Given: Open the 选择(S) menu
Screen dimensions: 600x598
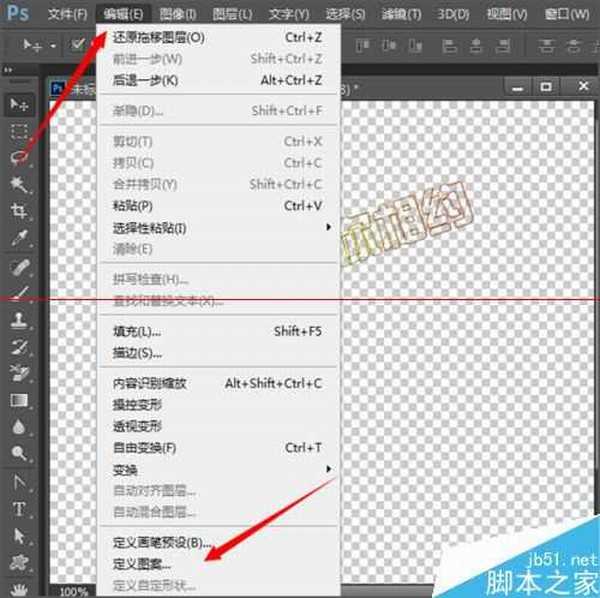Looking at the screenshot, I should pyautogui.click(x=345, y=15).
